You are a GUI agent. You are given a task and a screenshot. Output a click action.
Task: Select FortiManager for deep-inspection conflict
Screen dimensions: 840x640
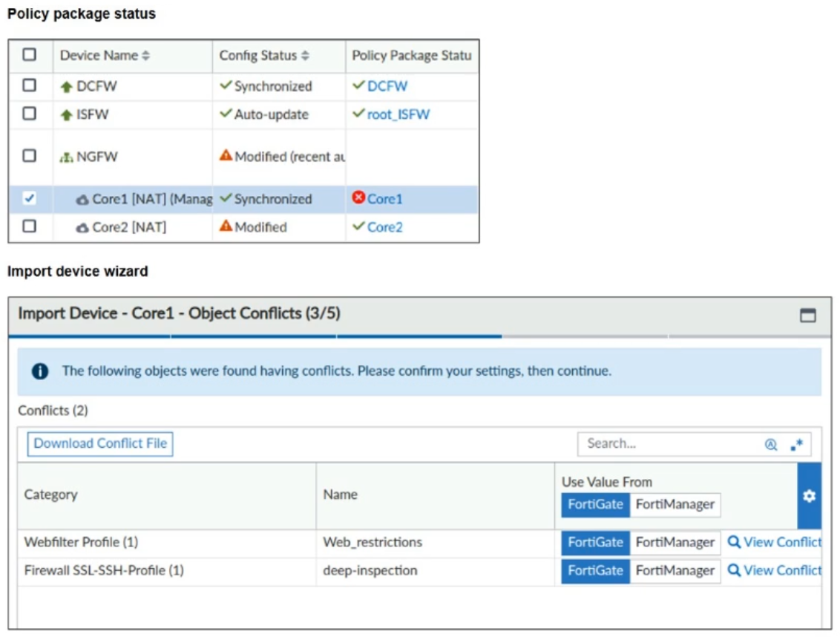[x=675, y=571]
